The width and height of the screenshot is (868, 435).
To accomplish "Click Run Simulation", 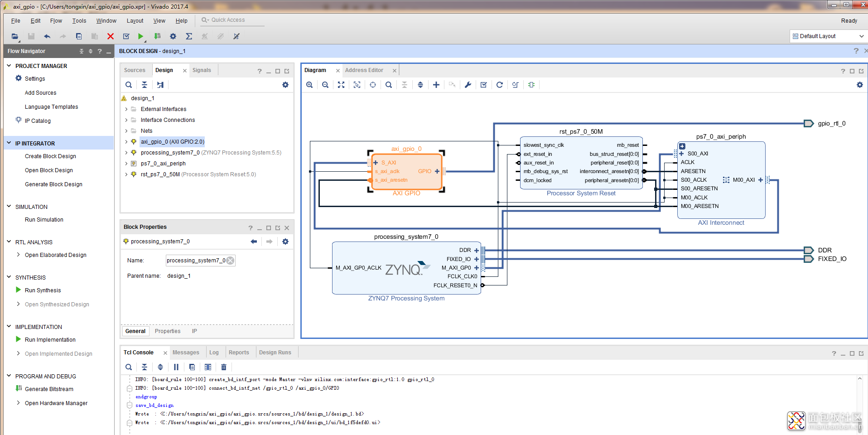I will click(44, 220).
